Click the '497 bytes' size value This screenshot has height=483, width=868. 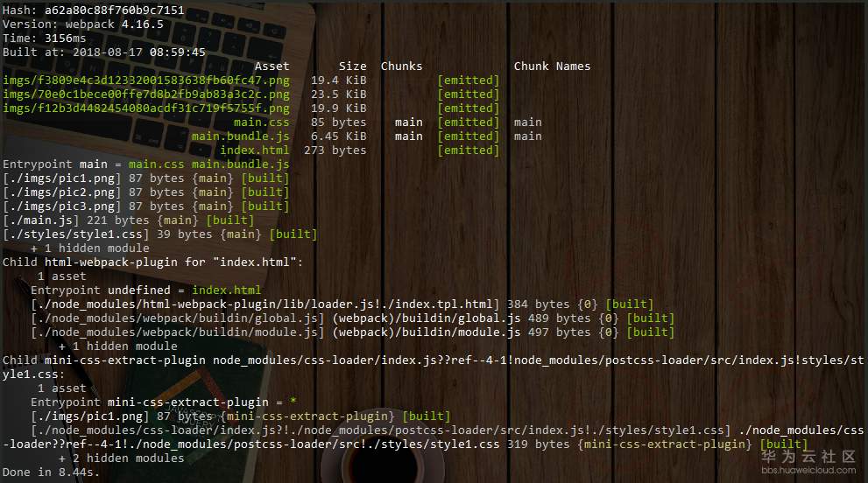(559, 332)
